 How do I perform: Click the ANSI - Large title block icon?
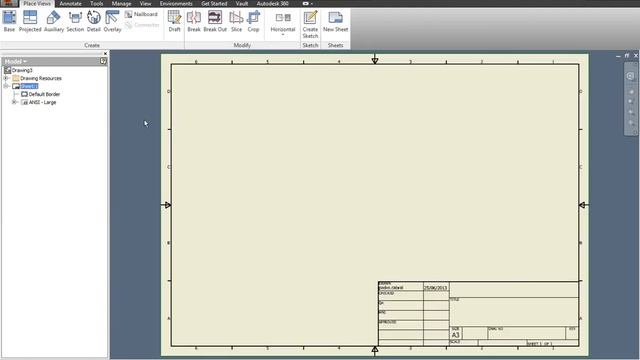click(24, 102)
